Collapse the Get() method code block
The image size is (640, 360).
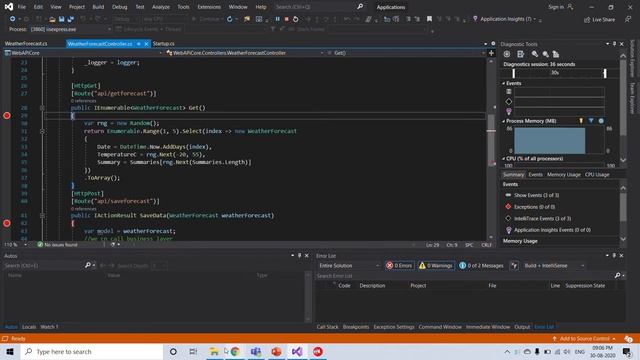[42, 108]
